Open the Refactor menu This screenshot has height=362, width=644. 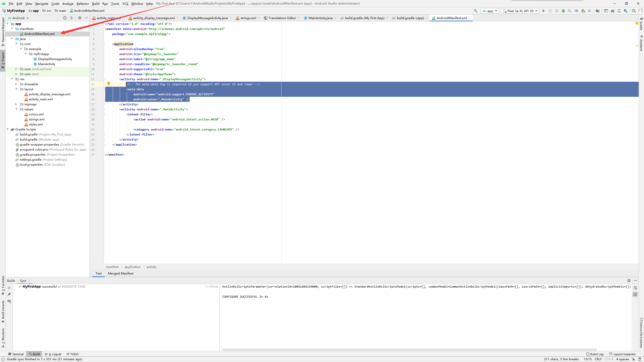[x=83, y=4]
